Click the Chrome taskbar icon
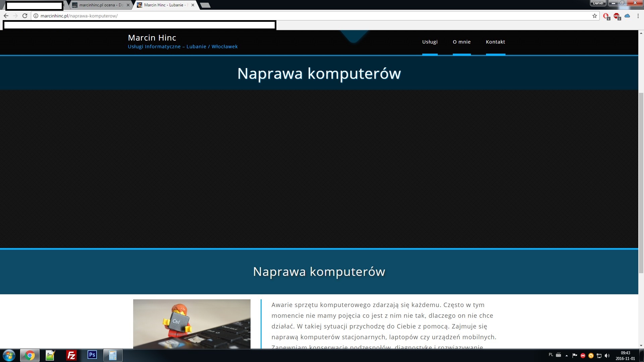Viewport: 644px width, 362px height. point(30,355)
